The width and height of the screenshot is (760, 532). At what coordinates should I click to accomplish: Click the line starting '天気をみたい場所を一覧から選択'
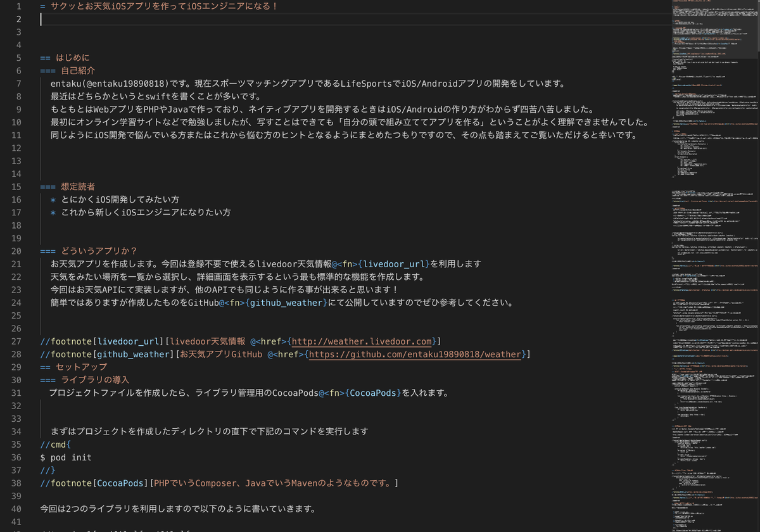click(237, 277)
